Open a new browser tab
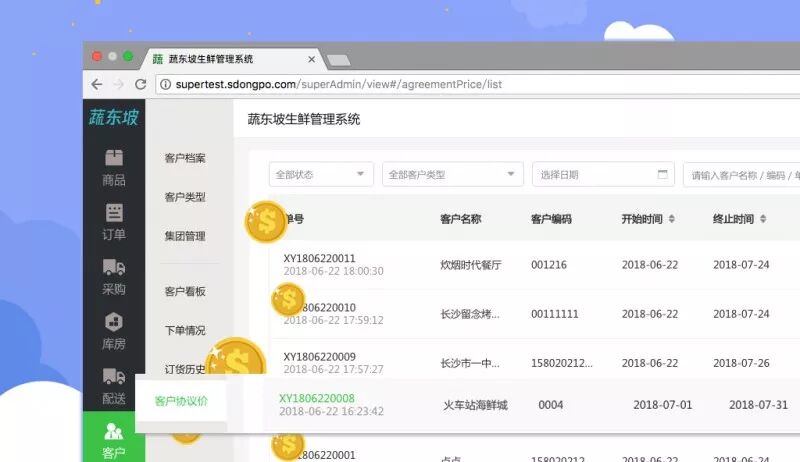800x462 pixels. 338,60
